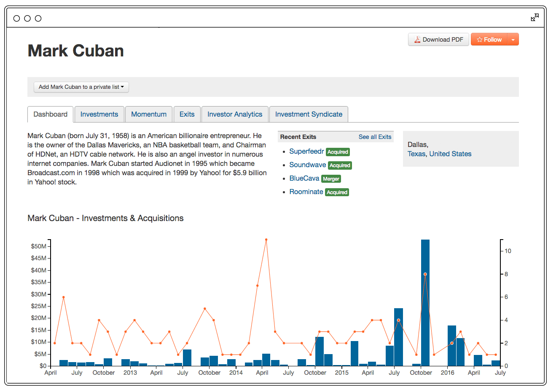Viewport: 548px width, 392px height.
Task: Click the 2015 x-axis label
Action: pos(341,373)
